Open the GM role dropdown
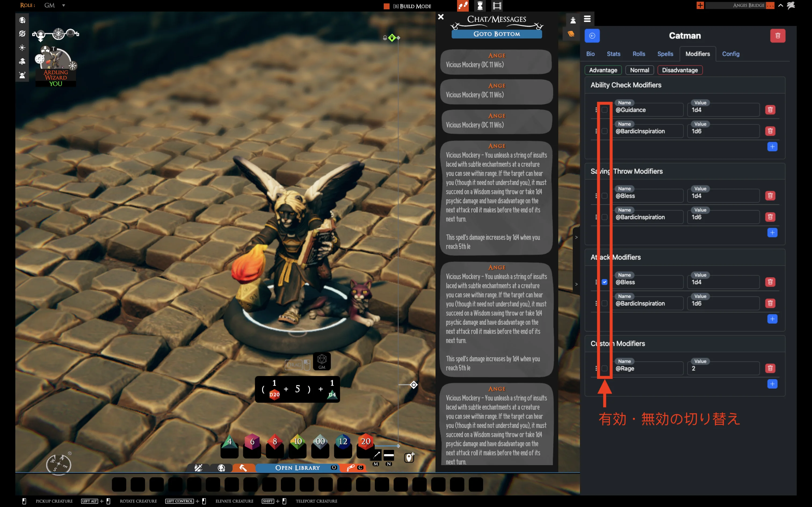 click(63, 5)
